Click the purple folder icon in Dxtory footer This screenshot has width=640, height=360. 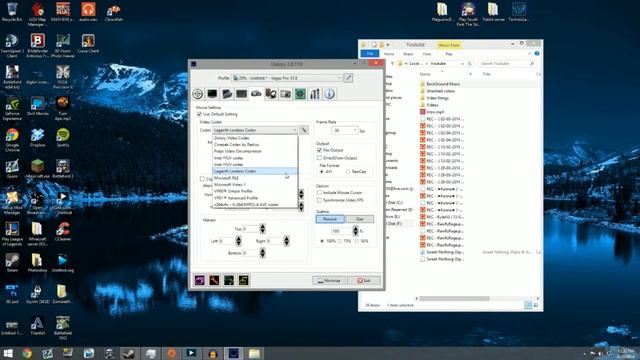(x=200, y=280)
